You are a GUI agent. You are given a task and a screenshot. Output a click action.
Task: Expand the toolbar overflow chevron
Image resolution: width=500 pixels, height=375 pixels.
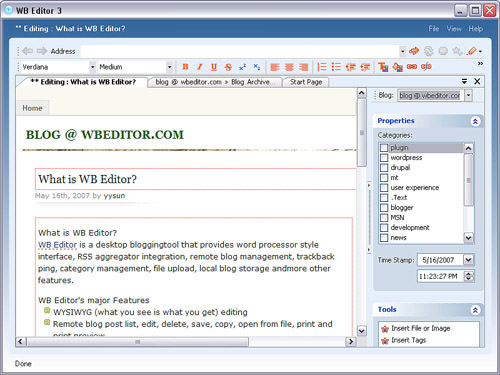coord(480,63)
